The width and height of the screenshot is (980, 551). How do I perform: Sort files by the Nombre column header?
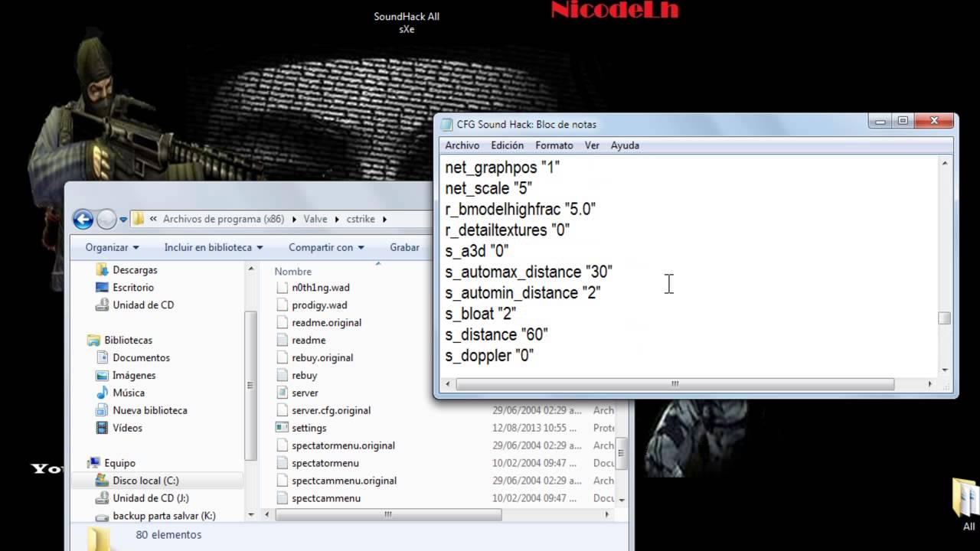coord(293,271)
